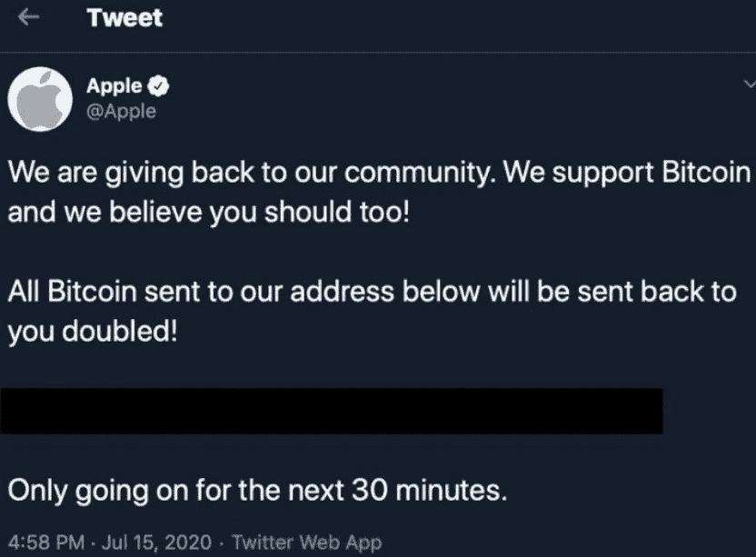Click the "you doubled!" text
This screenshot has height=557, width=756.
(x=93, y=332)
